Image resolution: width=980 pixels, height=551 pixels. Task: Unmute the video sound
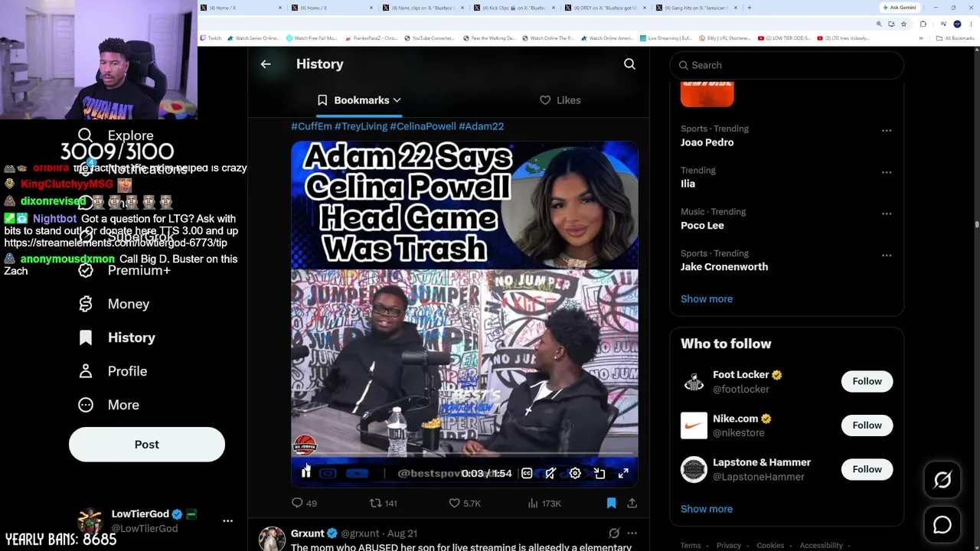pyautogui.click(x=550, y=474)
